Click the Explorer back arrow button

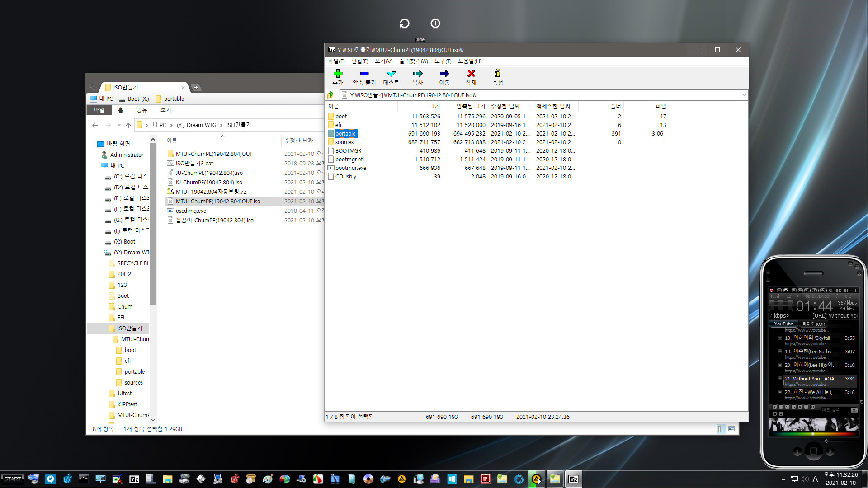click(94, 125)
